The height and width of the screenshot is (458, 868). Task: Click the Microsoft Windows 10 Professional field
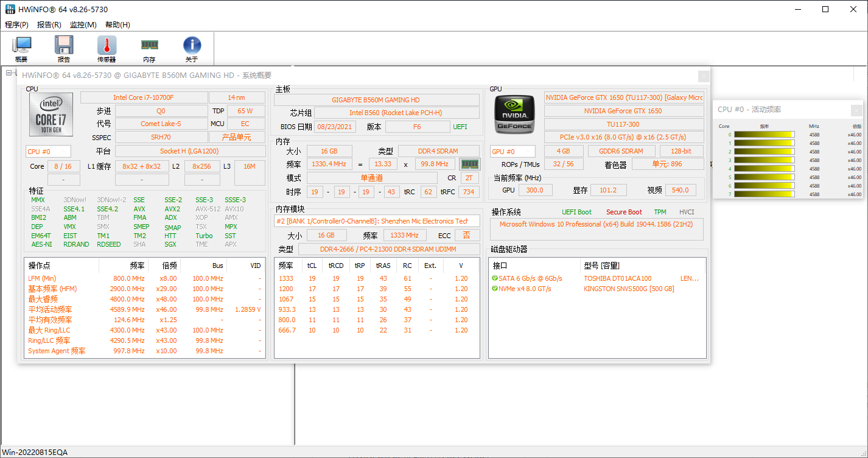tap(597, 229)
